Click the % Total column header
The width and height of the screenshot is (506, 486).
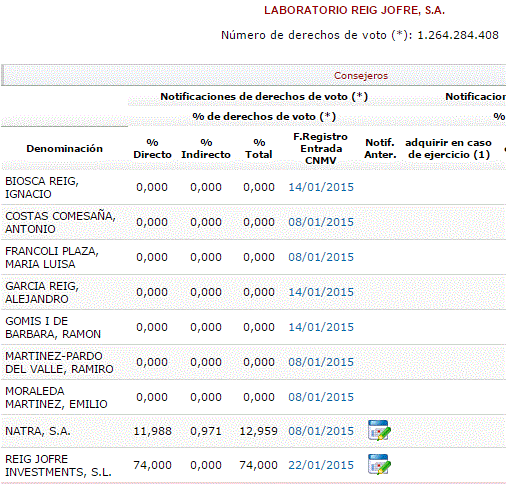pyautogui.click(x=259, y=148)
